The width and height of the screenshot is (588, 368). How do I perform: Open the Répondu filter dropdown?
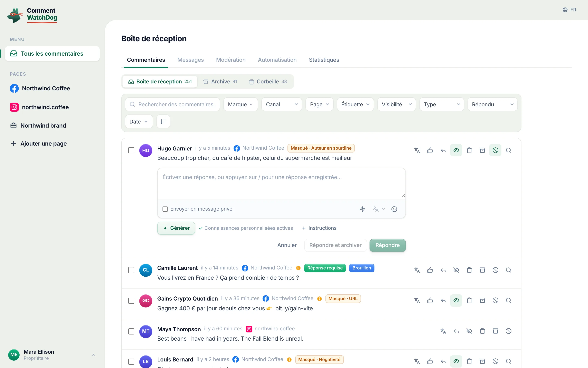tap(492, 104)
